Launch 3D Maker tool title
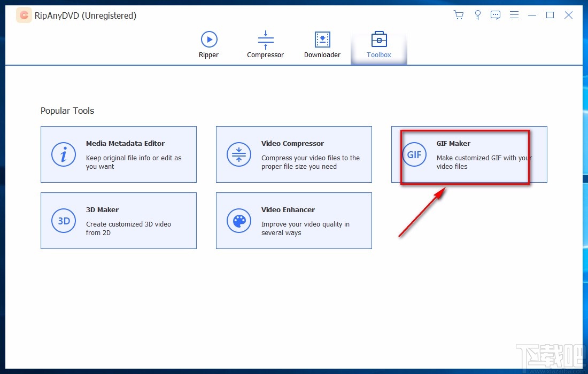 coord(103,210)
